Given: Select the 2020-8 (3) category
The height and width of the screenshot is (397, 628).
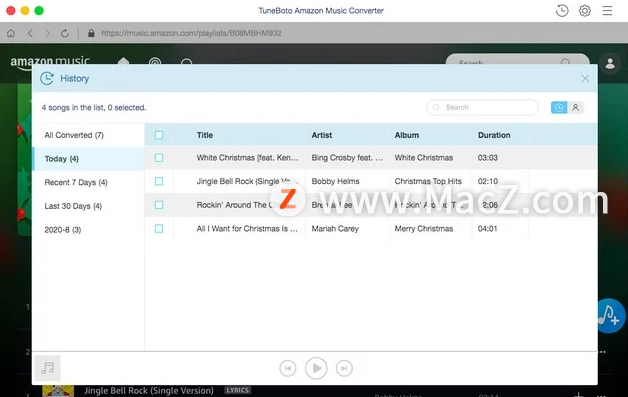Looking at the screenshot, I should point(88,230).
